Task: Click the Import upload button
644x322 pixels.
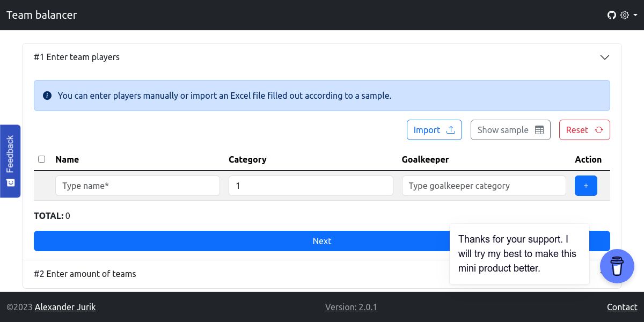Action: 434,130
